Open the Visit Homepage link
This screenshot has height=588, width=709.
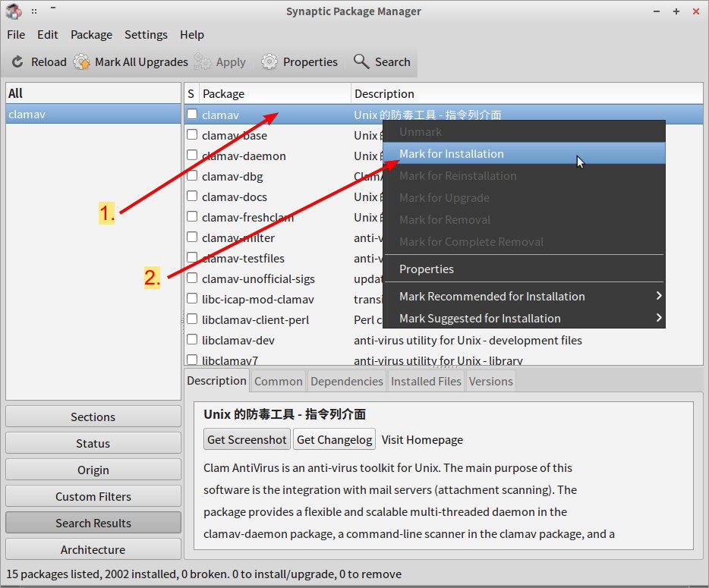tap(422, 440)
